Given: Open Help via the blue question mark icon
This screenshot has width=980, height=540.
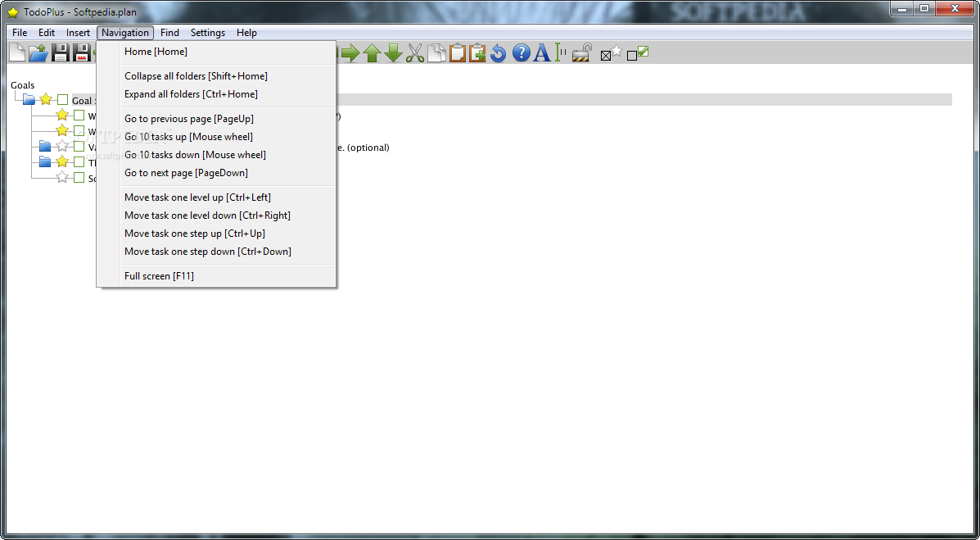Looking at the screenshot, I should pyautogui.click(x=522, y=53).
